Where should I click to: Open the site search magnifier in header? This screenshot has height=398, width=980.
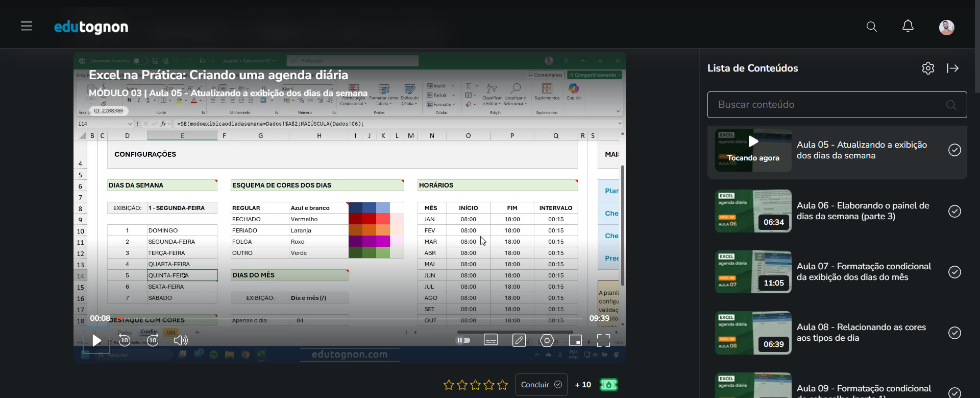click(872, 27)
